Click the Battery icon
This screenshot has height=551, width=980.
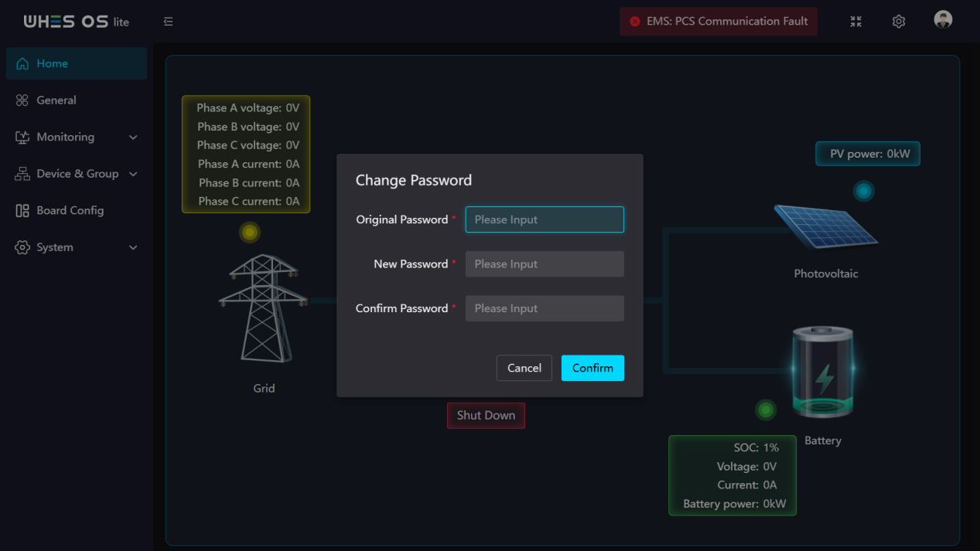pos(822,372)
